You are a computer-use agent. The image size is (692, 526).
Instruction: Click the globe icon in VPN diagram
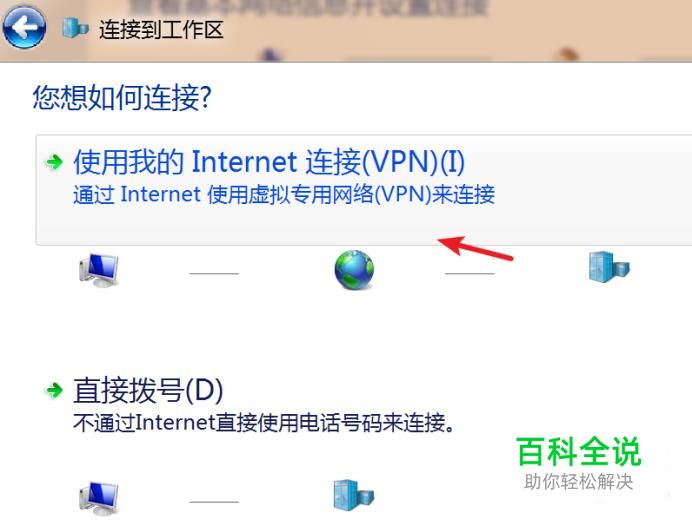[354, 270]
